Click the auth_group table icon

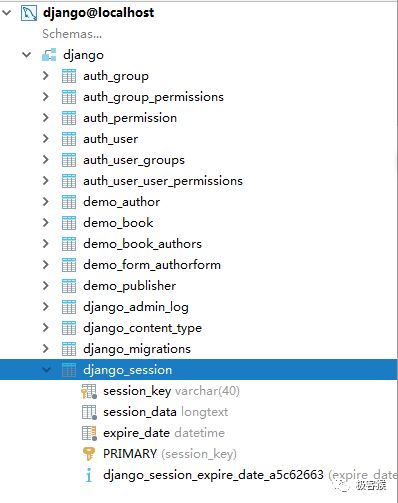69,76
